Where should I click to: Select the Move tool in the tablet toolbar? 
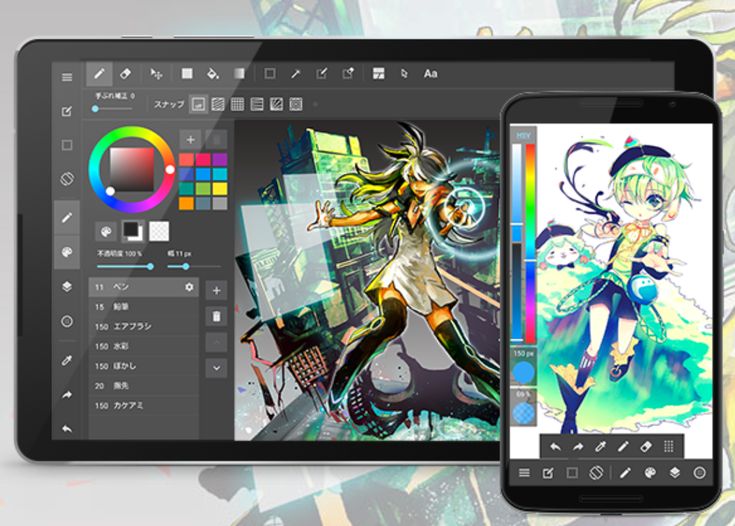pyautogui.click(x=157, y=74)
